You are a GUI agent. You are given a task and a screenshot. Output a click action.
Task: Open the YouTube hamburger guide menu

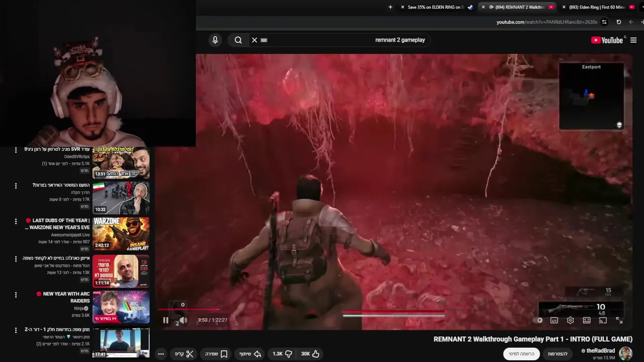[x=633, y=40]
